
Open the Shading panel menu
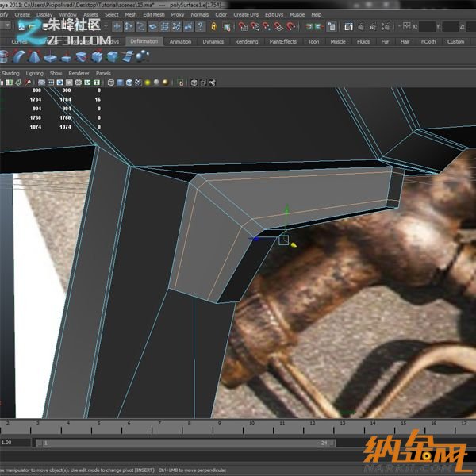point(10,73)
